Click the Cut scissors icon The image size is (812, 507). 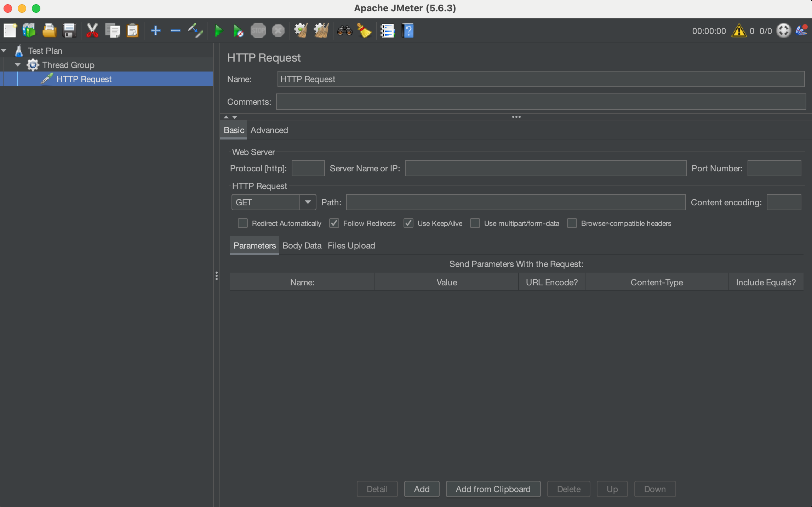click(x=92, y=31)
